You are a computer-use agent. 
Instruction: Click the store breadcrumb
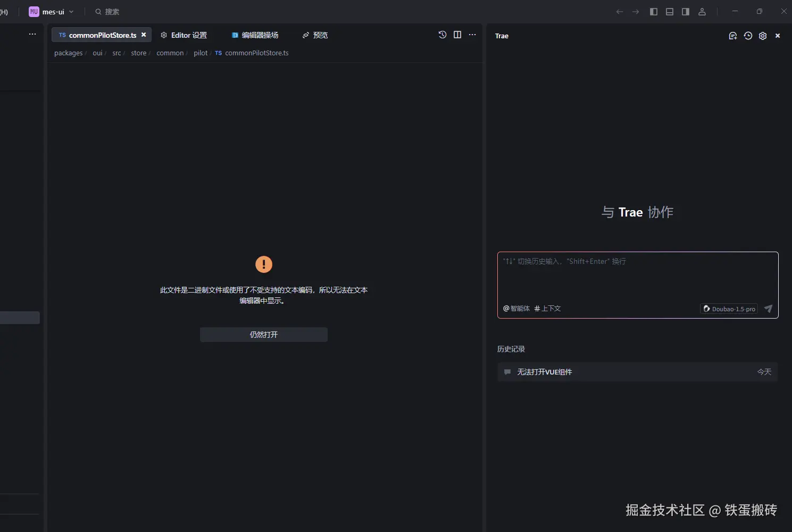point(139,53)
